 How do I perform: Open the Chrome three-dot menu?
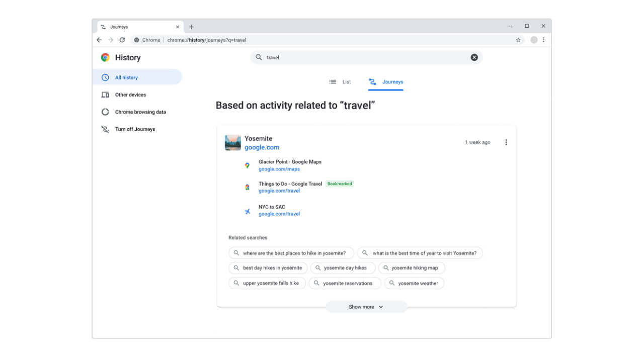coord(543,40)
